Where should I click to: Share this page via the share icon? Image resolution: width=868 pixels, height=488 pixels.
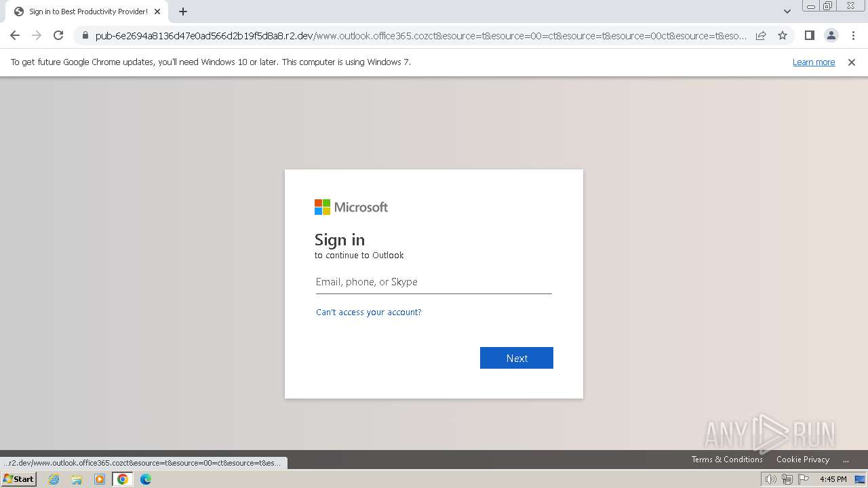[761, 35]
